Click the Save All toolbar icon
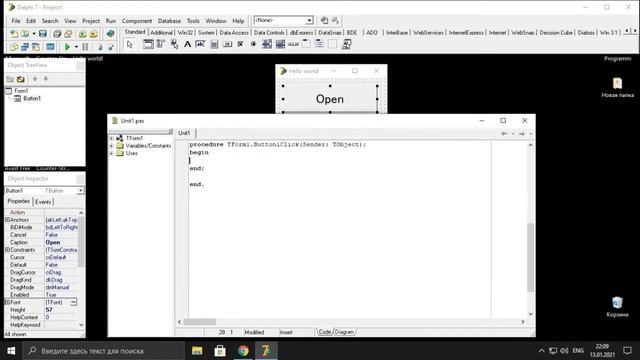This screenshot has width=640, height=360. [x=57, y=34]
